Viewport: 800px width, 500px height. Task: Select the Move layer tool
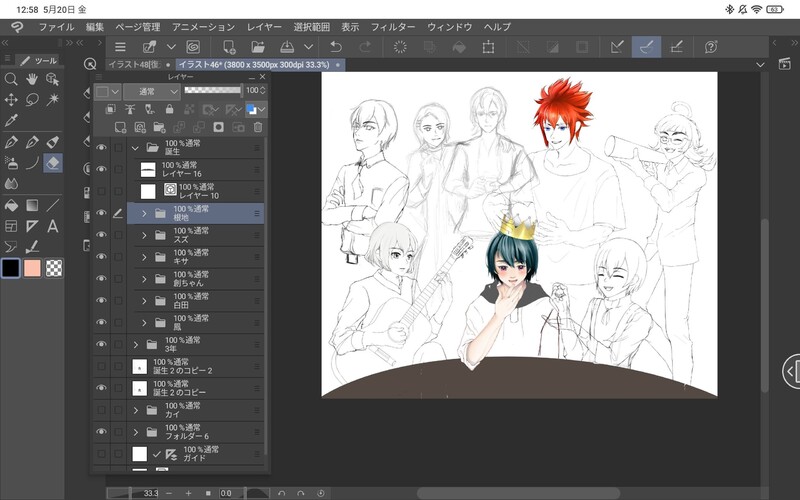pyautogui.click(x=11, y=99)
